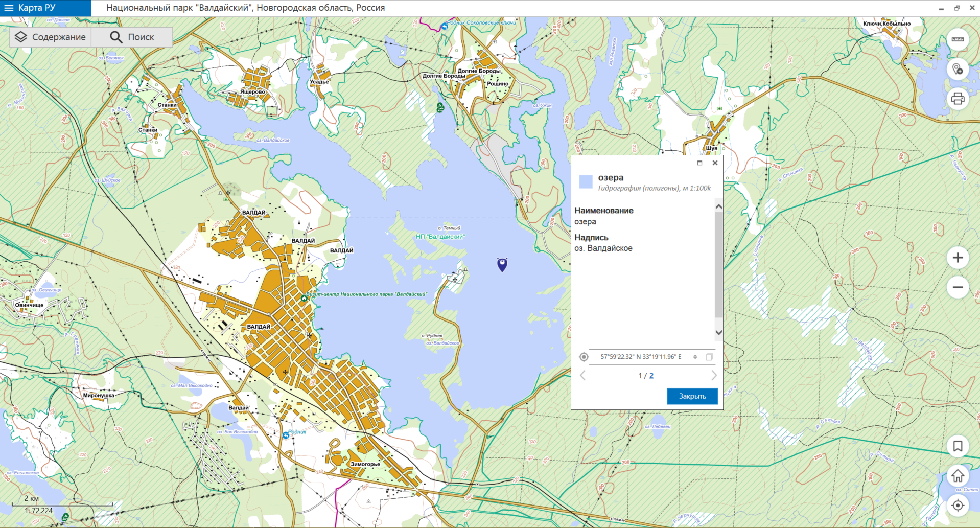
Task: Click the Шуя village label
Action: (712, 148)
